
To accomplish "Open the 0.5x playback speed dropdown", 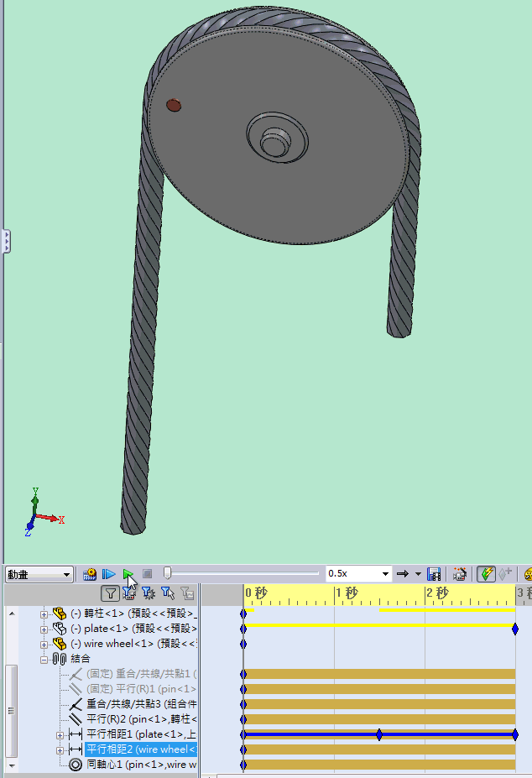I will [385, 573].
